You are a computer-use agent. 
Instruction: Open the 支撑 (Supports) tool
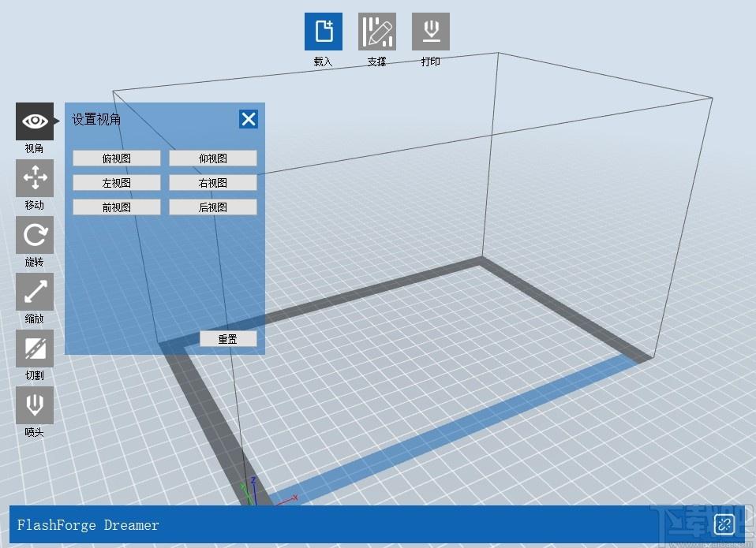click(x=377, y=32)
